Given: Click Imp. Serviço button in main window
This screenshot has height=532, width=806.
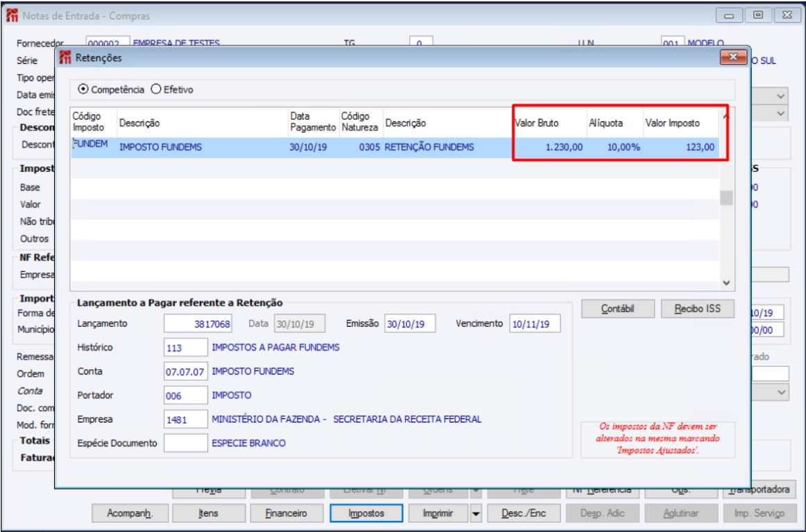Looking at the screenshot, I should click(x=759, y=513).
